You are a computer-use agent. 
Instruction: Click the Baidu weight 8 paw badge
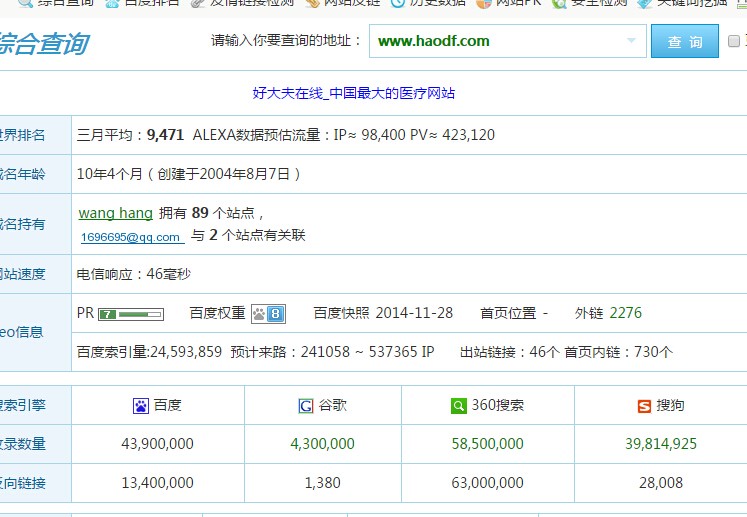pos(268,314)
